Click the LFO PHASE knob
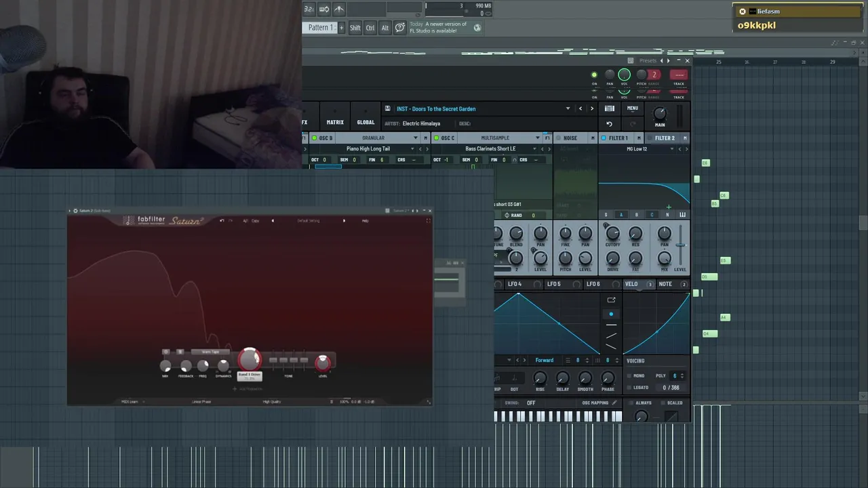The height and width of the screenshot is (488, 868). click(x=608, y=378)
